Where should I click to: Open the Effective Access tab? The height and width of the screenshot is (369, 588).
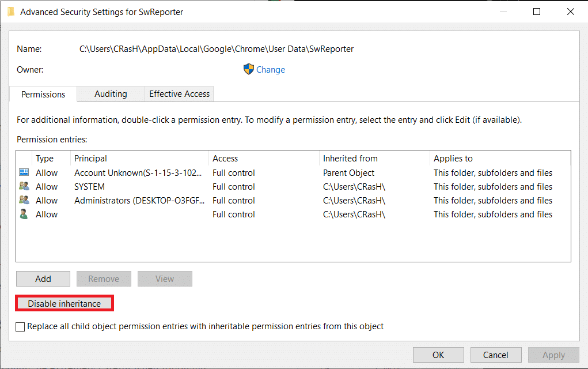click(x=179, y=94)
